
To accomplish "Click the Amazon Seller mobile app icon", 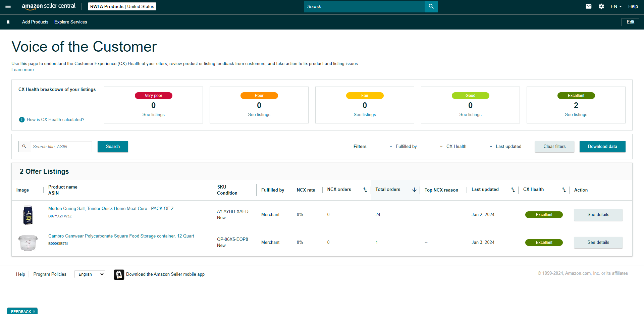I will point(119,274).
